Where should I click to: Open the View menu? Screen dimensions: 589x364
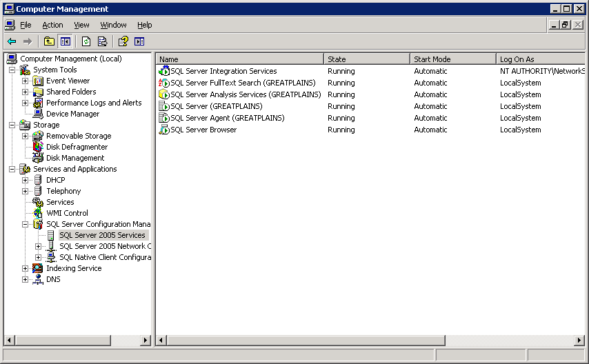click(x=81, y=25)
